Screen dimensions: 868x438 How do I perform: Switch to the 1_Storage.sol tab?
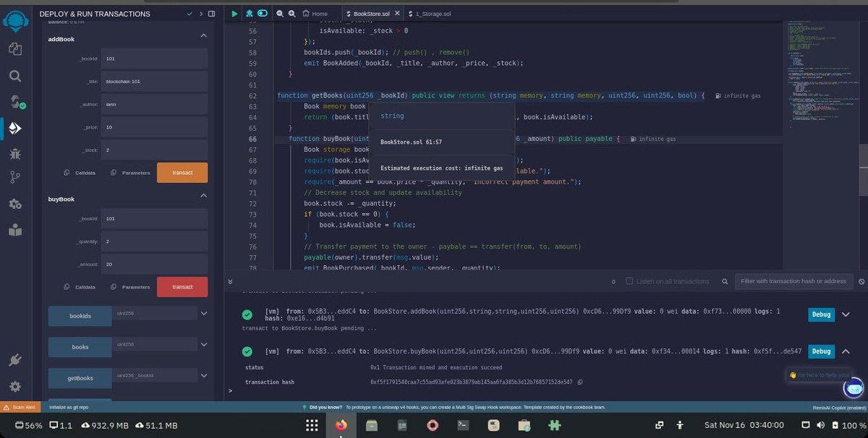coord(431,14)
